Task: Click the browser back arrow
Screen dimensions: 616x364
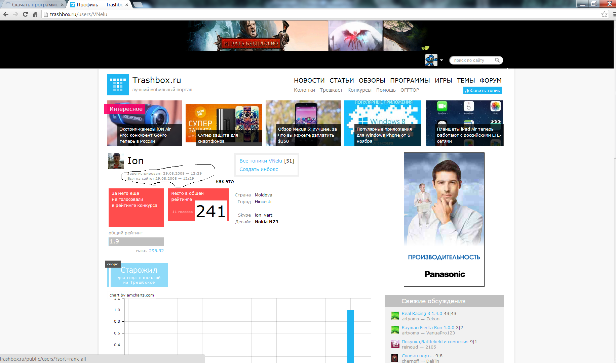Action: click(6, 14)
